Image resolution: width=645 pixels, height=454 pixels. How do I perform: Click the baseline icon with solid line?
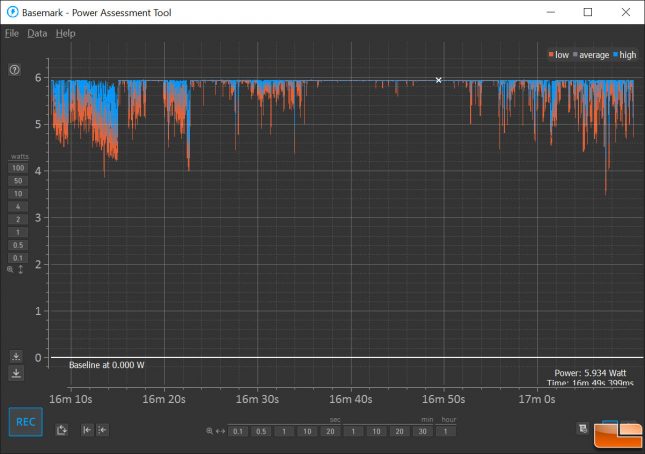(16, 373)
